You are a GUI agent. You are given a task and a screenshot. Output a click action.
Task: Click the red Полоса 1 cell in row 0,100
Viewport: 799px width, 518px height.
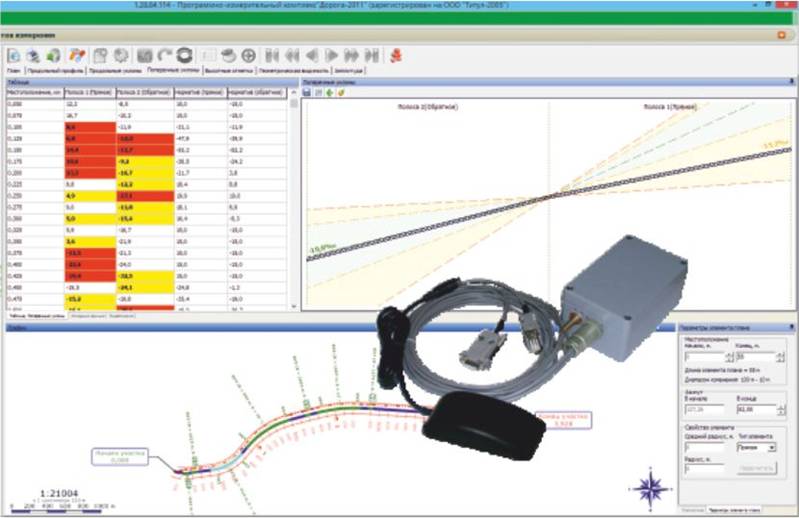click(x=90, y=127)
